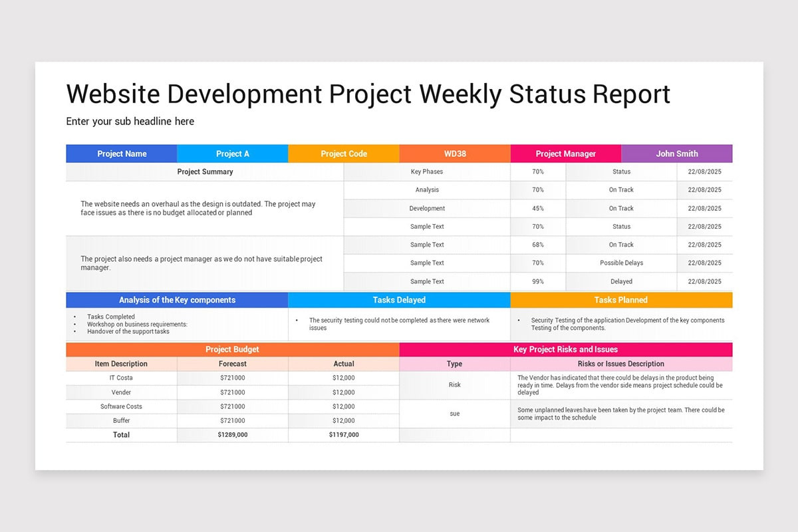Select the Enter your sub headline placeholder
This screenshot has height=532, width=798.
[130, 121]
